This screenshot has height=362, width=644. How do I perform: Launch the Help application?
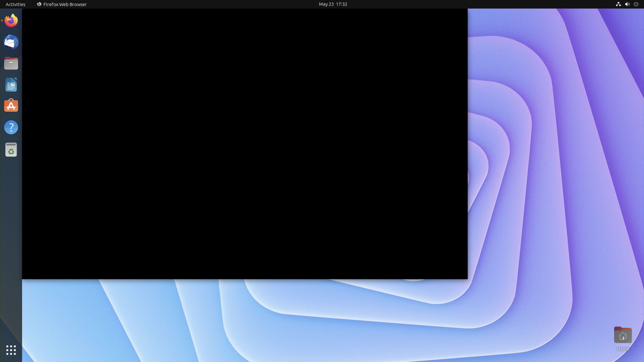tap(11, 127)
